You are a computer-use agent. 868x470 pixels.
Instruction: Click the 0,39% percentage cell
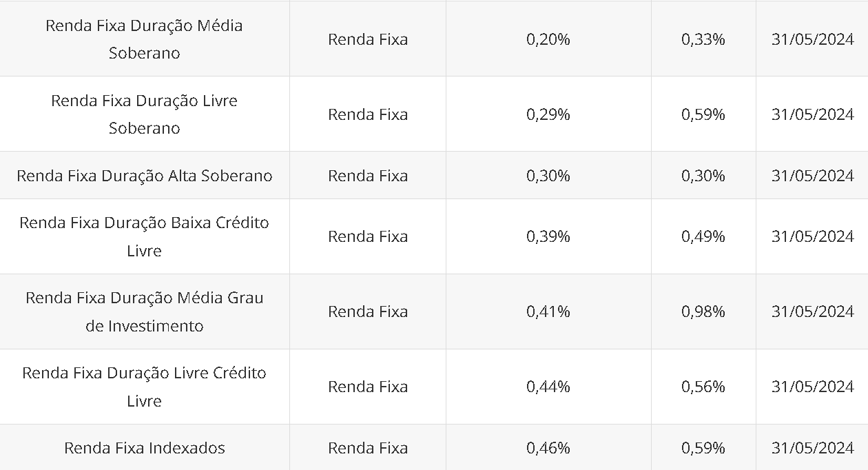click(548, 236)
